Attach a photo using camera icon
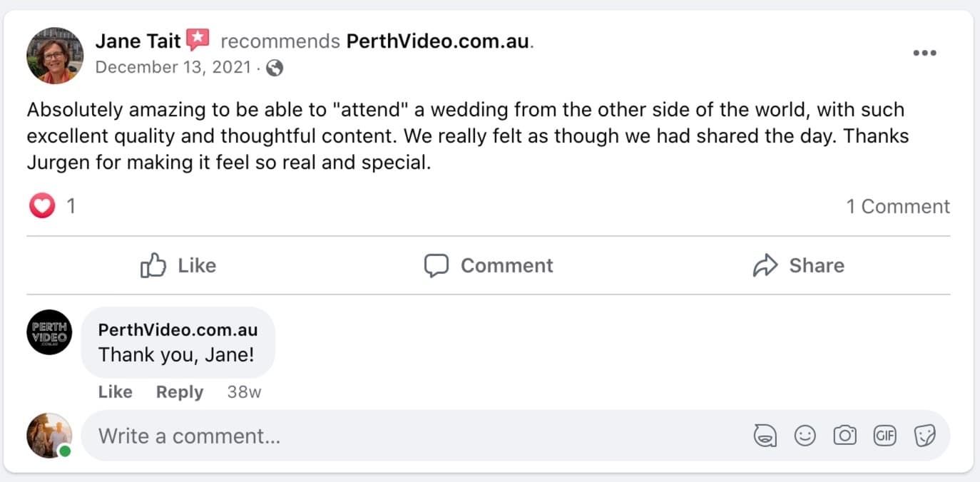The height and width of the screenshot is (482, 980). coord(844,436)
